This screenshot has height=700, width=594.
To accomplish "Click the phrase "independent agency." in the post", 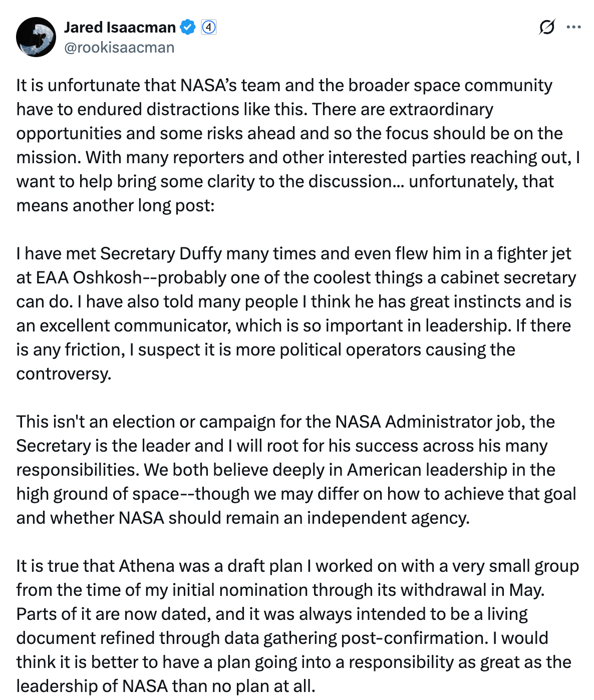I will [388, 518].
